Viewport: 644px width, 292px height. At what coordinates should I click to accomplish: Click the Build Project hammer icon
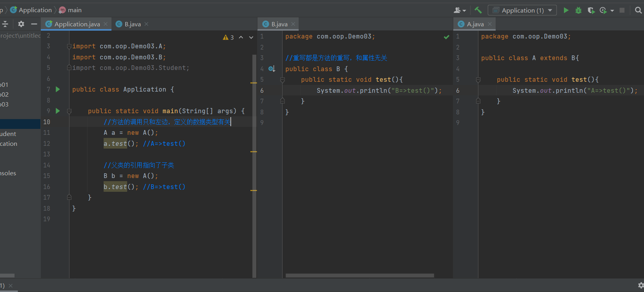coord(478,10)
